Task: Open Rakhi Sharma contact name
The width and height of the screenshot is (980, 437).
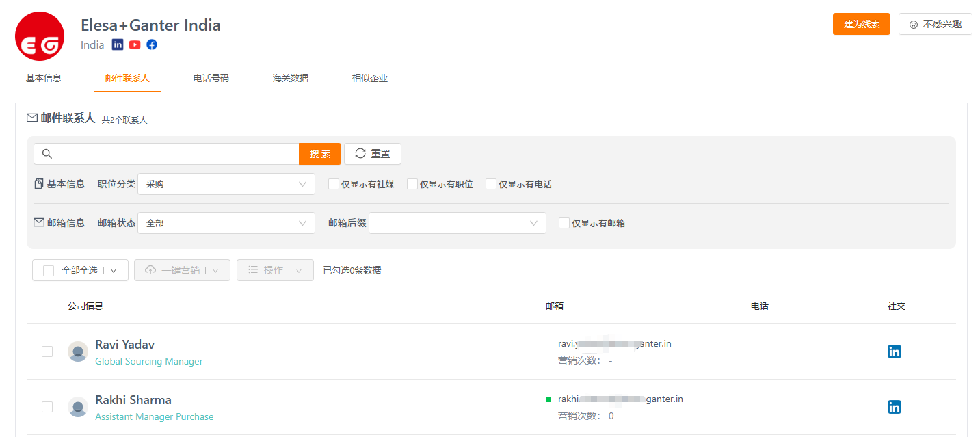Action: tap(133, 399)
